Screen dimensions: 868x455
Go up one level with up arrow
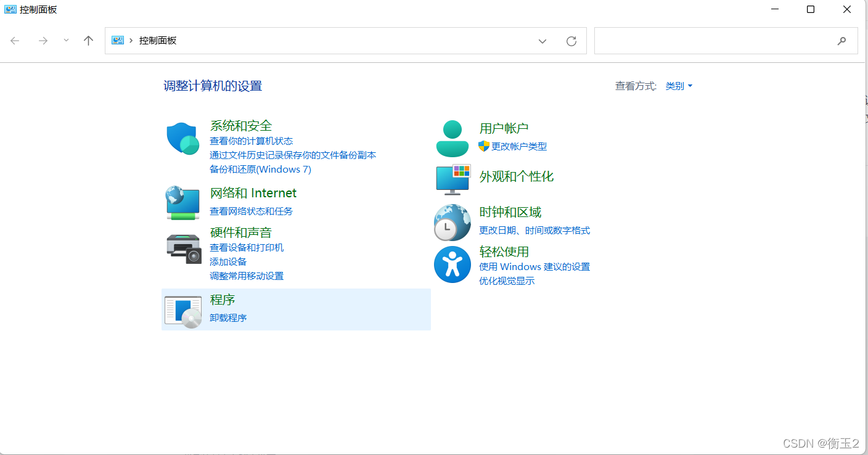click(x=88, y=41)
